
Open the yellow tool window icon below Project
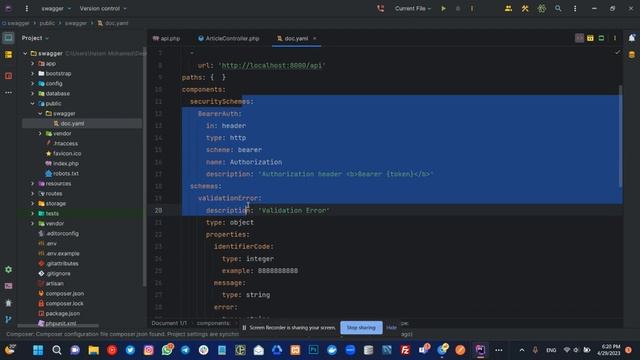click(8, 55)
